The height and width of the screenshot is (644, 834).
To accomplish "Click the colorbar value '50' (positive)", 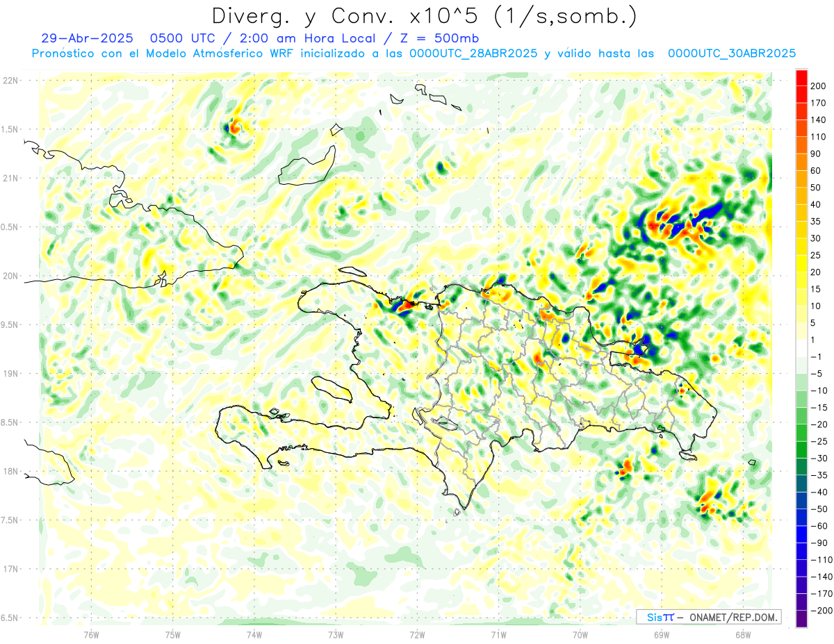I will click(816, 188).
